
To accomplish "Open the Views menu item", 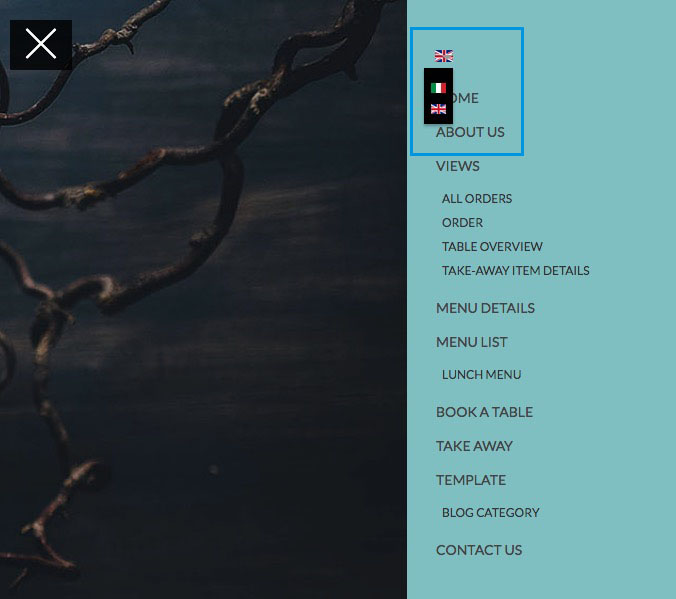I will (x=457, y=166).
